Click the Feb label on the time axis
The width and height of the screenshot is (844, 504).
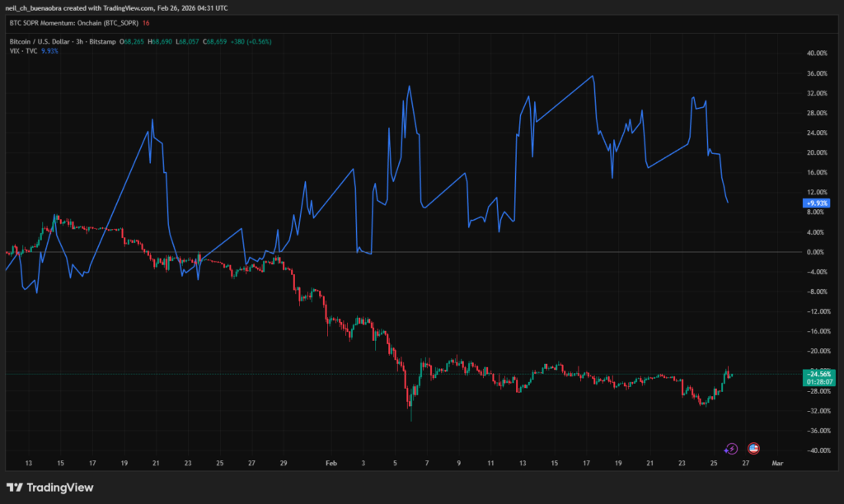point(330,464)
